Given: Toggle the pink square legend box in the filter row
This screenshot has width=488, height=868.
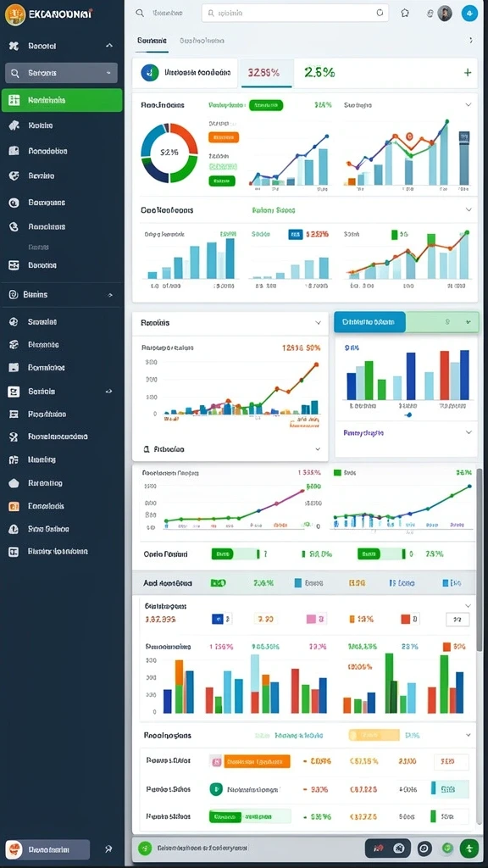Looking at the screenshot, I should click(x=311, y=619).
